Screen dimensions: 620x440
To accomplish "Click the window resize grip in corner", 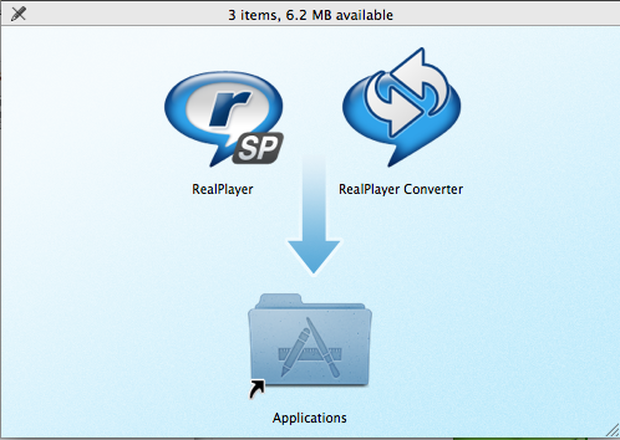I will tap(612, 430).
